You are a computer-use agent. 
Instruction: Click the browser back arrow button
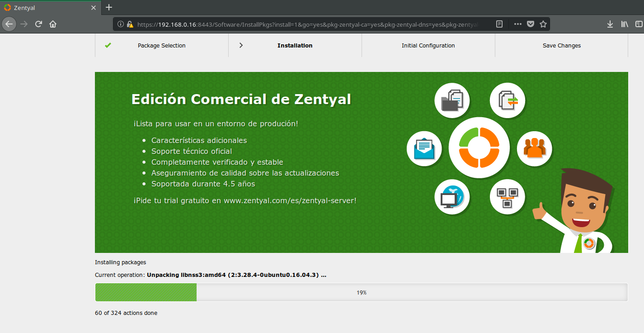(9, 24)
